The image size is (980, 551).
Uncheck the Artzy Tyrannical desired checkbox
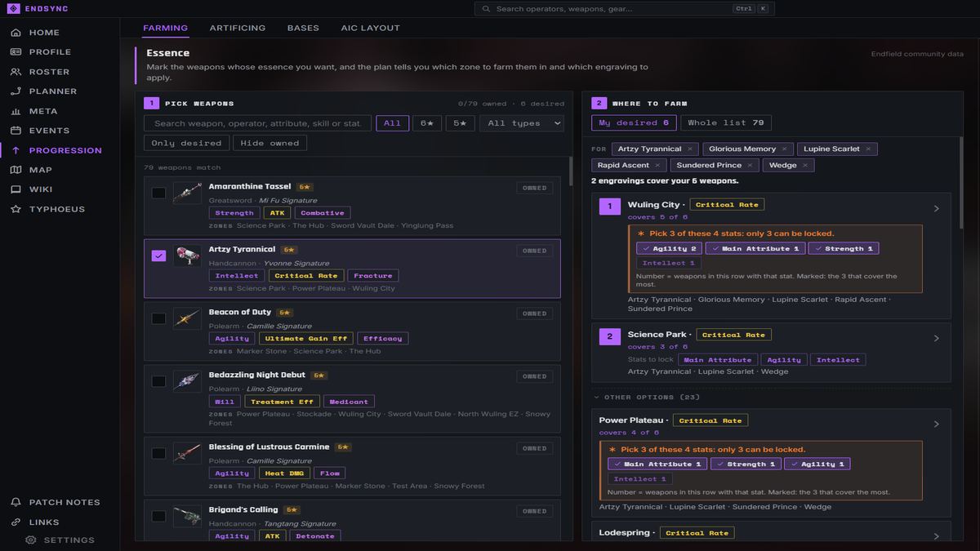(x=158, y=256)
